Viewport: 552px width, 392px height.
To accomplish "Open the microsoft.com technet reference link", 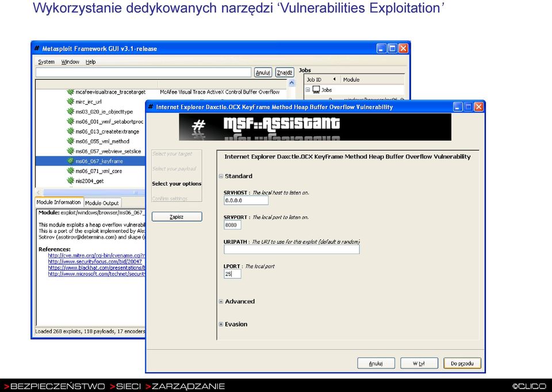I will pos(97,274).
